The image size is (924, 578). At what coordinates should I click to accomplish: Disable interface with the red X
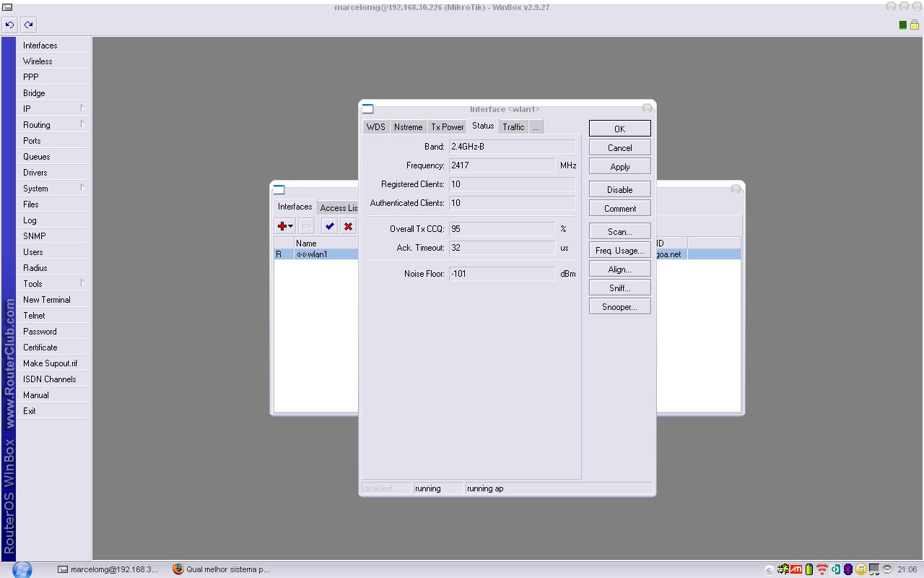coord(348,226)
